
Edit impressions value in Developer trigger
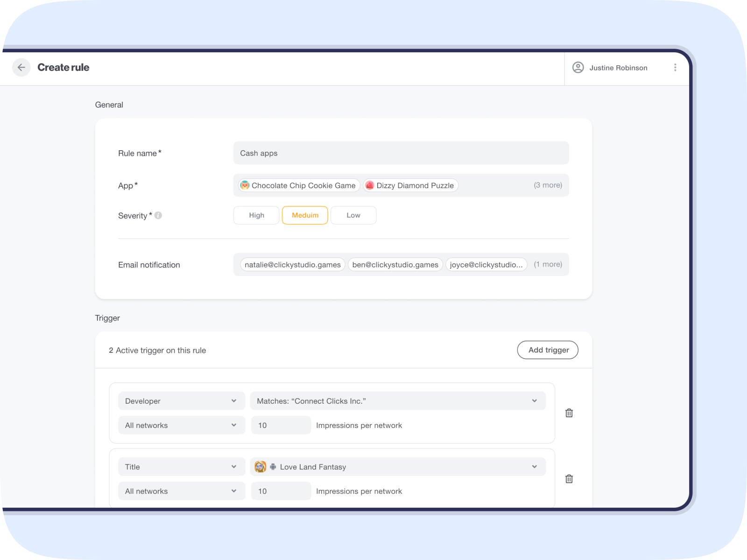(x=281, y=425)
